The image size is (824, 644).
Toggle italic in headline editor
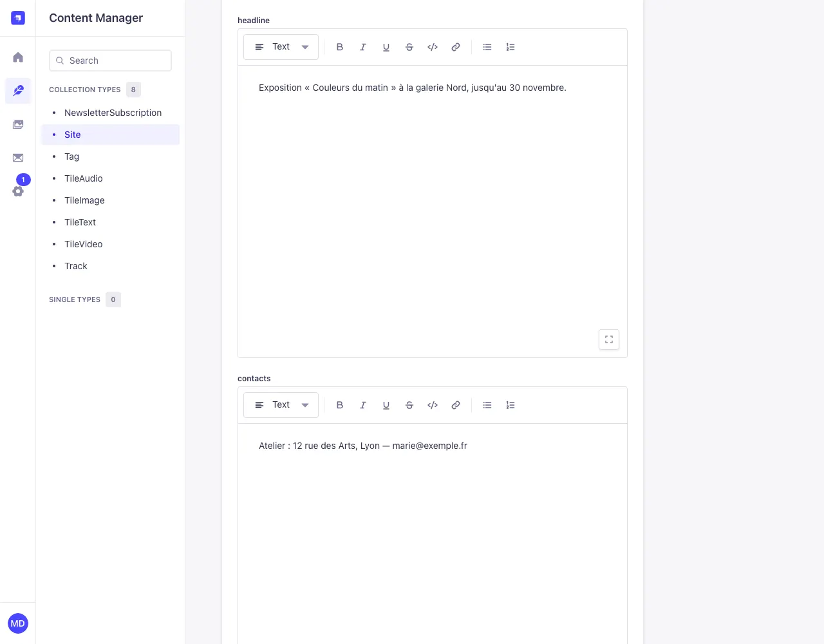(x=363, y=47)
